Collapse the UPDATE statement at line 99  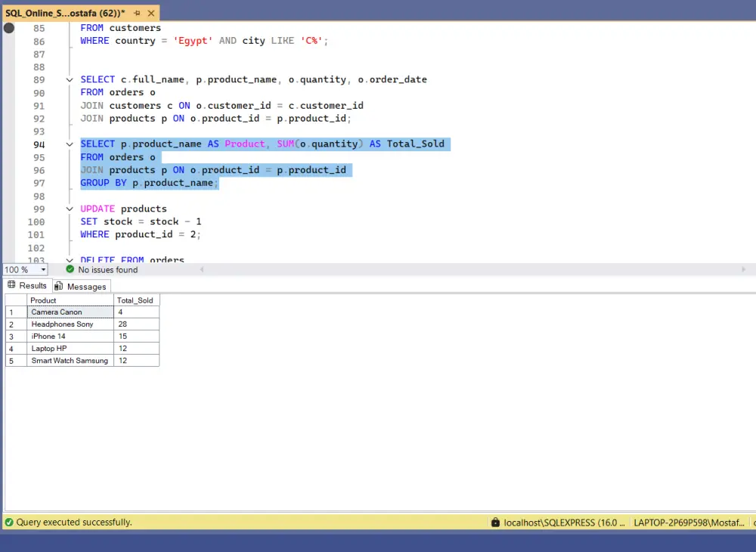(x=70, y=209)
